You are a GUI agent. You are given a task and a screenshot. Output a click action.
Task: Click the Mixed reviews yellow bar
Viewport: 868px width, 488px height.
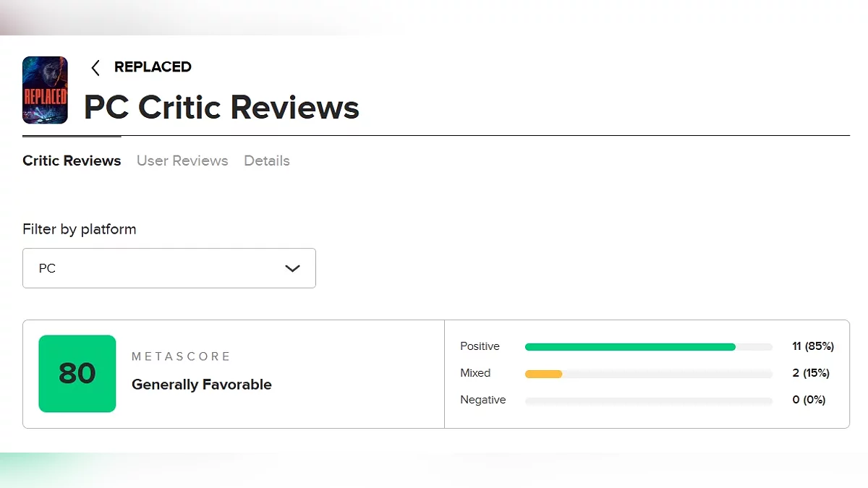pyautogui.click(x=542, y=374)
